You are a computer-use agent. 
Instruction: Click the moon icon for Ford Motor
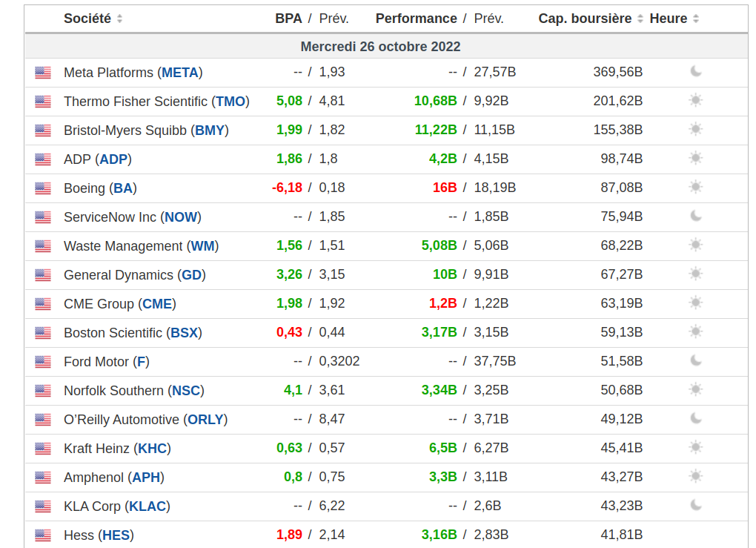[x=696, y=360]
